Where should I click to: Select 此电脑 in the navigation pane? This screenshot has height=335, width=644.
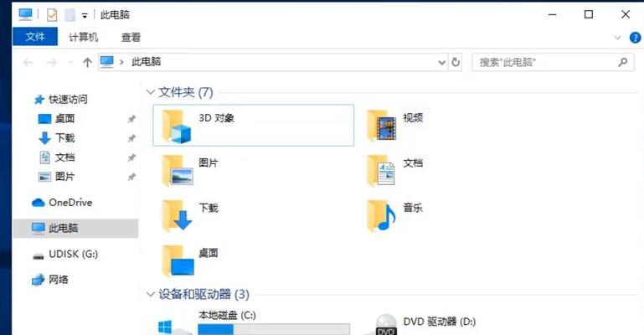pos(75,229)
